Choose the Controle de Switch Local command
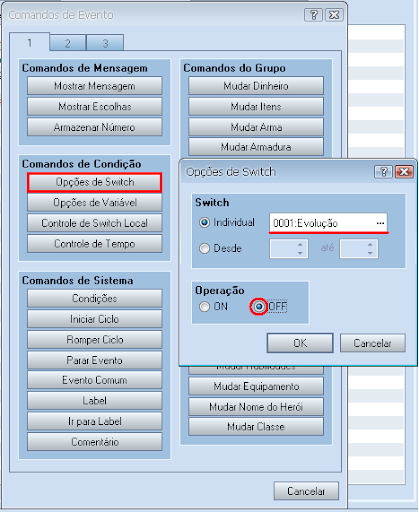The width and height of the screenshot is (419, 512). (x=95, y=223)
